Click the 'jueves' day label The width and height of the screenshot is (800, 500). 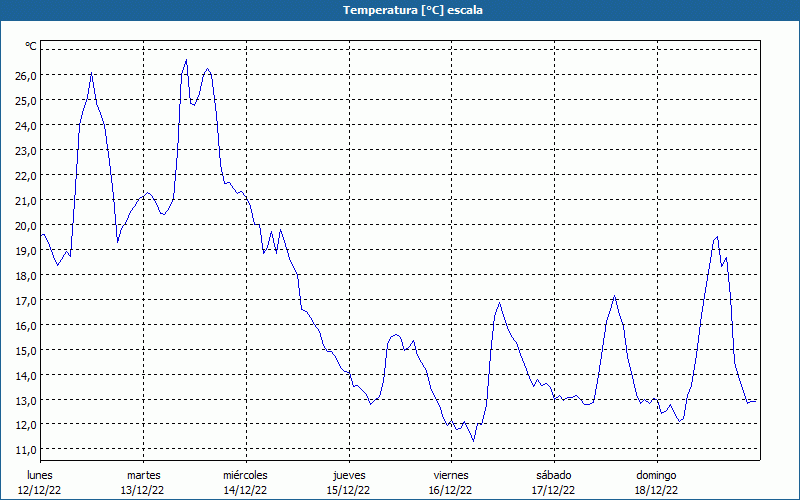point(349,475)
